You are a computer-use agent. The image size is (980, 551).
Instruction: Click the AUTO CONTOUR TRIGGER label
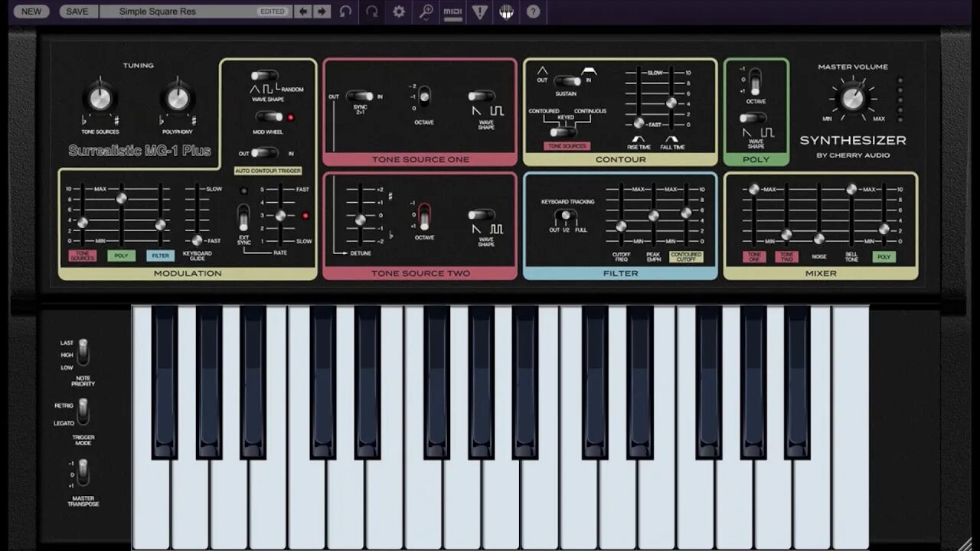[x=268, y=171]
